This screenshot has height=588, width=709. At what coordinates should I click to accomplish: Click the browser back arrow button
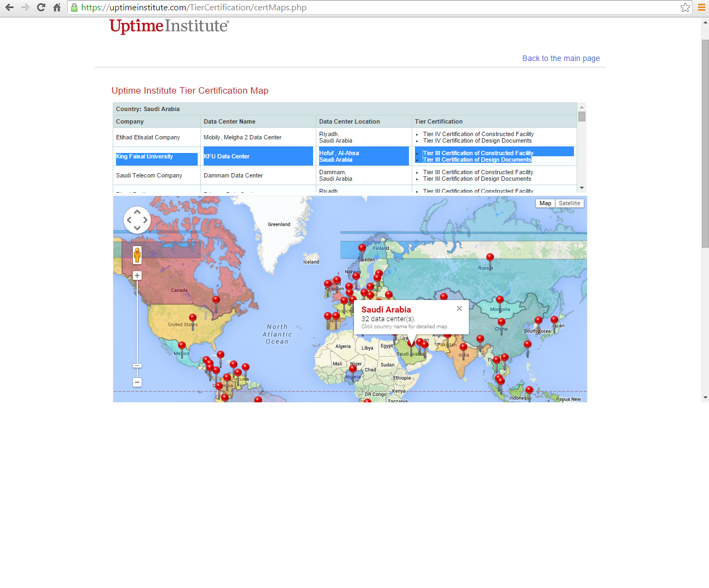[9, 8]
